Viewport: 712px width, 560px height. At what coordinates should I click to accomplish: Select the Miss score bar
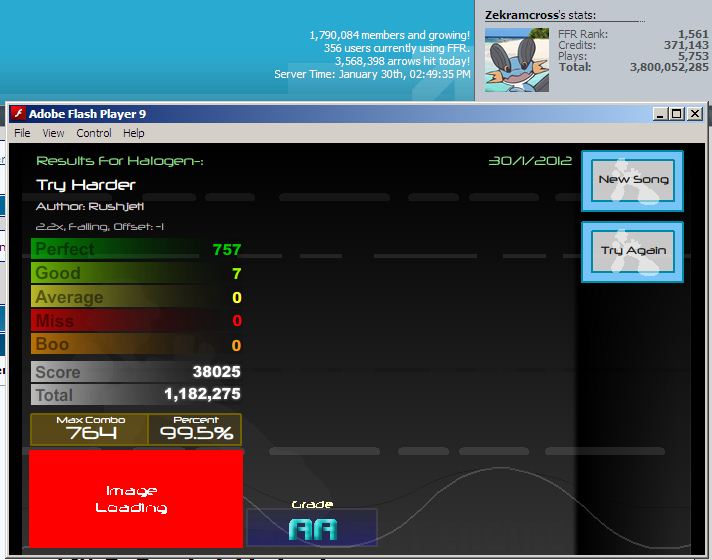(136, 321)
